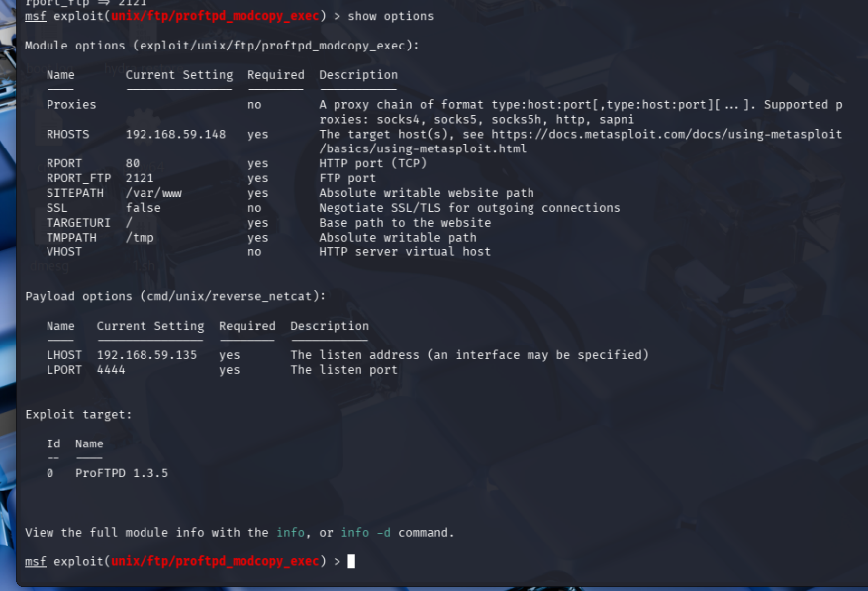
Task: Click the LHOST option name
Action: click(x=64, y=355)
